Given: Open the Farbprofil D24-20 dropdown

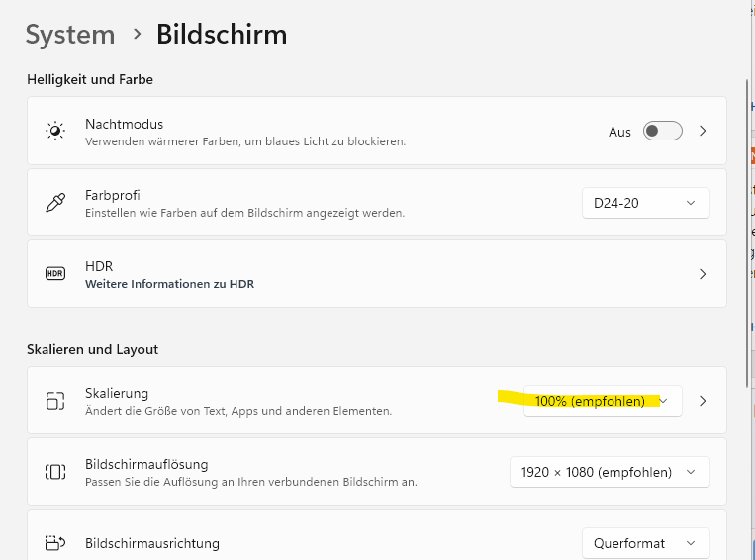Looking at the screenshot, I should [x=645, y=203].
